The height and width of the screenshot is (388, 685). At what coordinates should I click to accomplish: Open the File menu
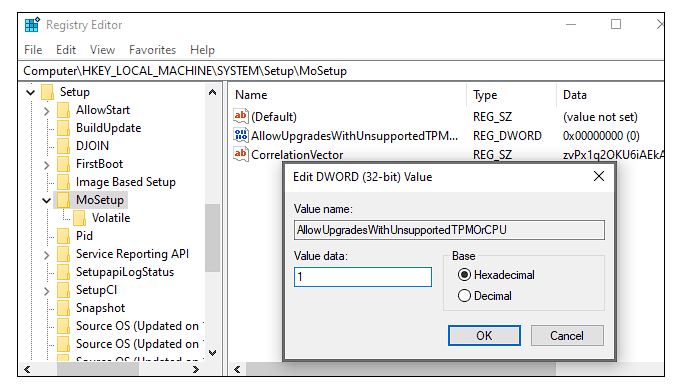[33, 50]
